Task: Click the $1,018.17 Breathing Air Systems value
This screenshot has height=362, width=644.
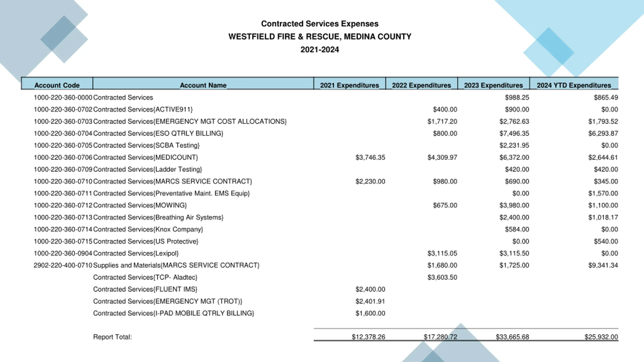Action: point(603,217)
